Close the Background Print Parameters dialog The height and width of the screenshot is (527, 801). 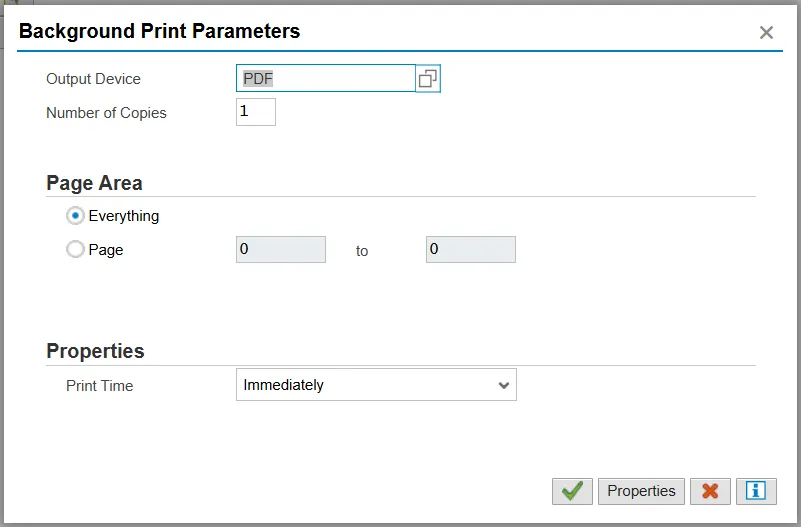tap(766, 32)
